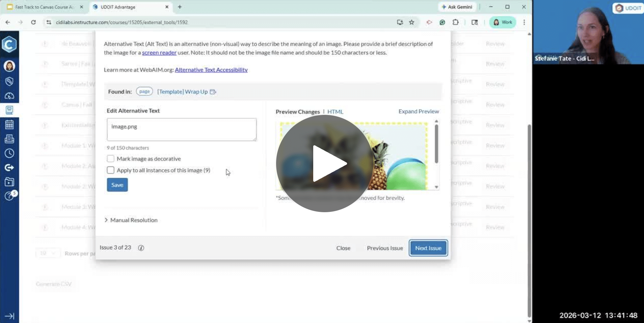Open the browser extensions puzzle icon
The height and width of the screenshot is (323, 644).
455,22
